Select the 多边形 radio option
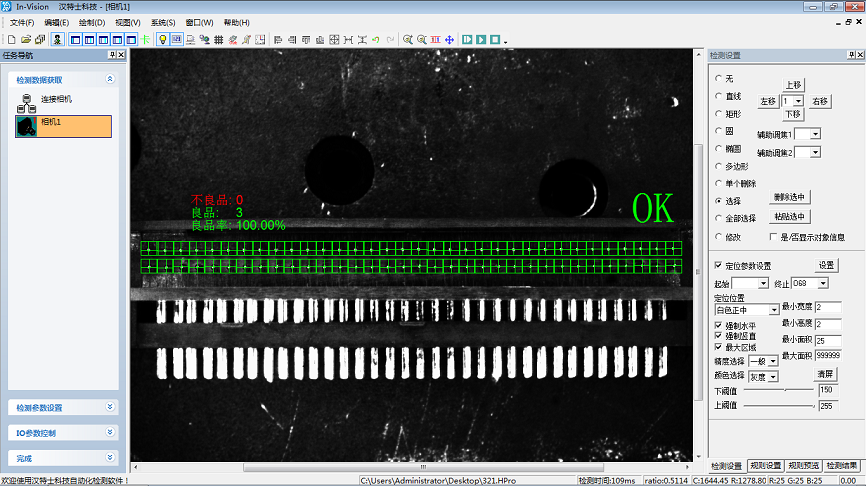Viewport: 866px width, 486px height. 716,165
